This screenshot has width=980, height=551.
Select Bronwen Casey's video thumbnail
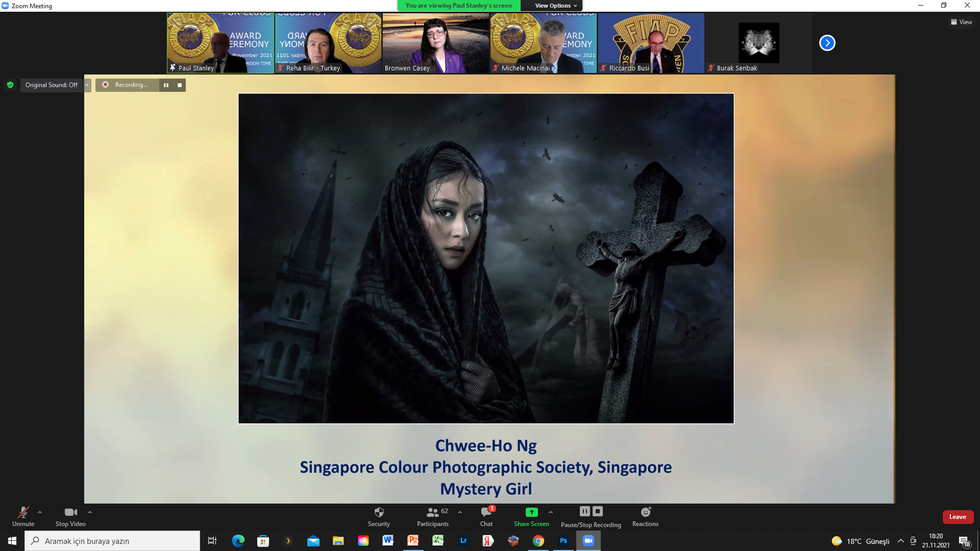tap(436, 43)
